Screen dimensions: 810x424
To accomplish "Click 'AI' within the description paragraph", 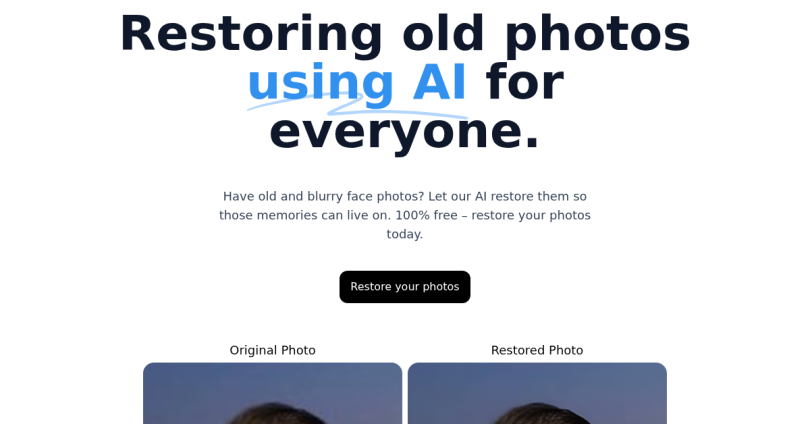I will pos(480,196).
